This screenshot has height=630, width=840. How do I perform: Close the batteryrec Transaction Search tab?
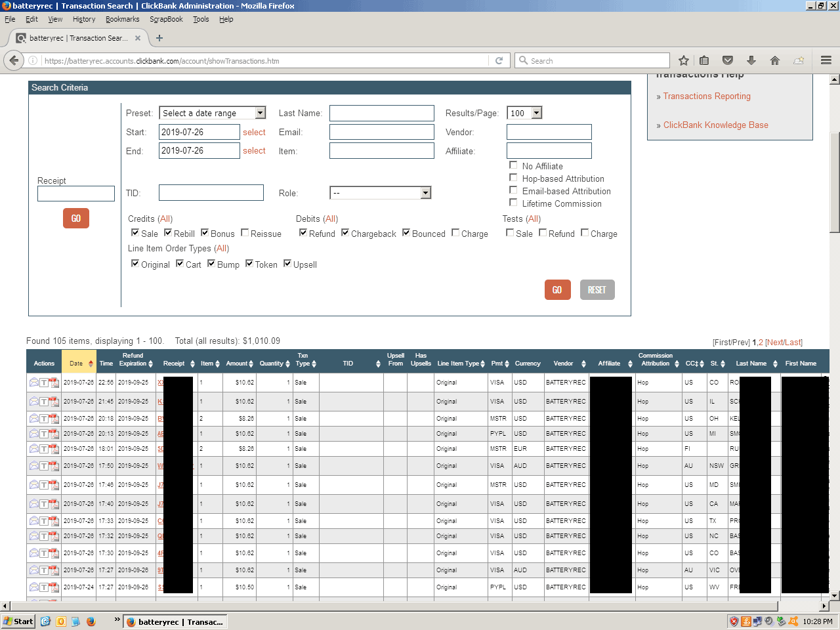(138, 38)
